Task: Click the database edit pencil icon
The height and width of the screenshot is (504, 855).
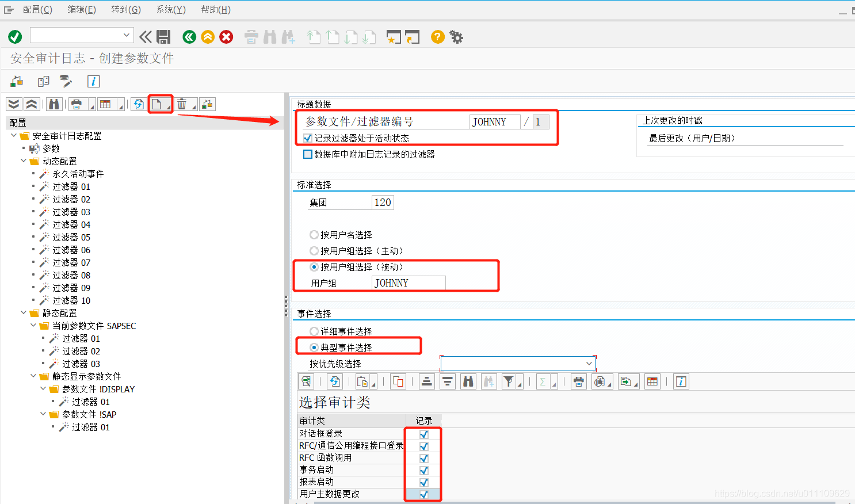Action: pyautogui.click(x=66, y=81)
